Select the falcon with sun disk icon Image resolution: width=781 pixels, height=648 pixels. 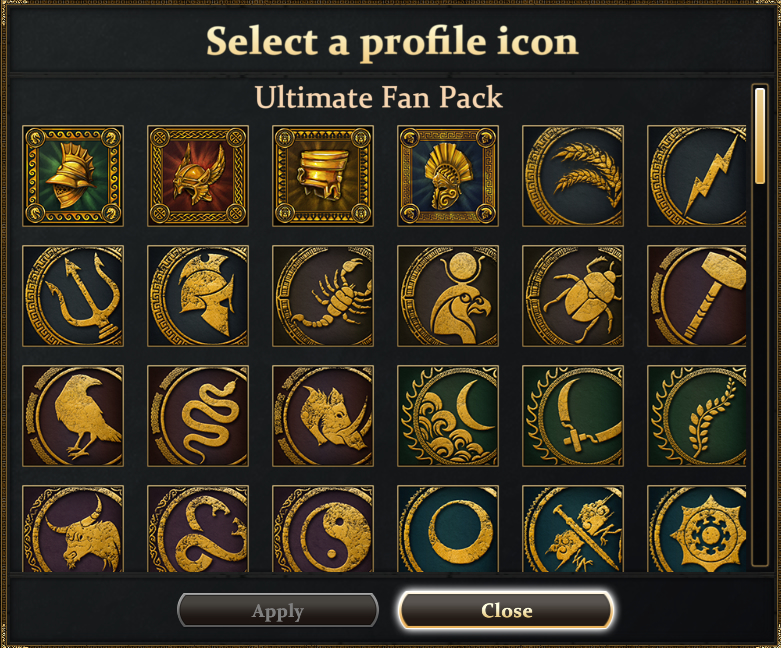(448, 295)
